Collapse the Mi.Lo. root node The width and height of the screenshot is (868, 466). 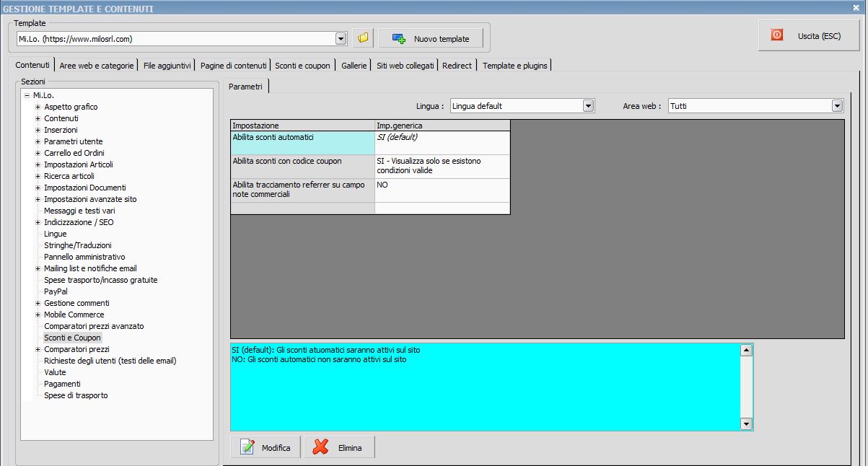[27, 95]
